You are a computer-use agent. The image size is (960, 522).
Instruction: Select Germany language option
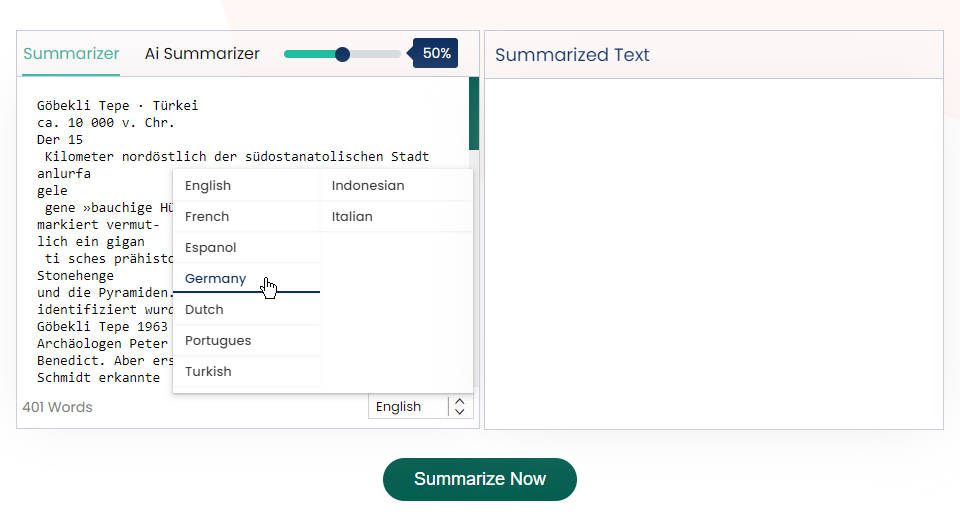247,278
